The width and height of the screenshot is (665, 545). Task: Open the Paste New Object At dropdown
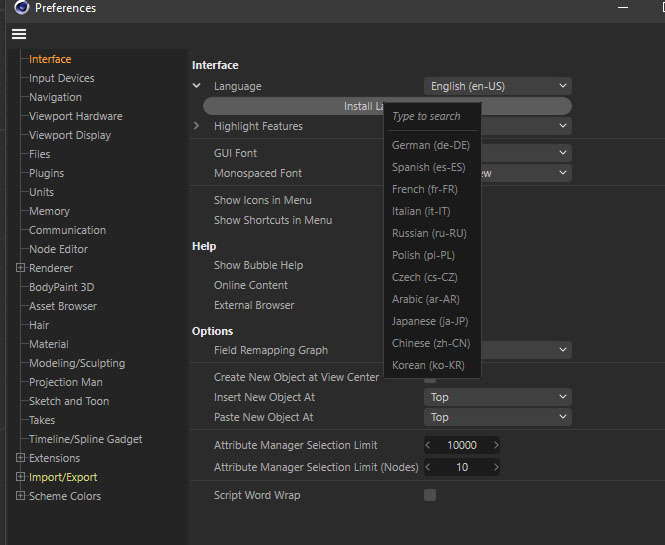498,417
